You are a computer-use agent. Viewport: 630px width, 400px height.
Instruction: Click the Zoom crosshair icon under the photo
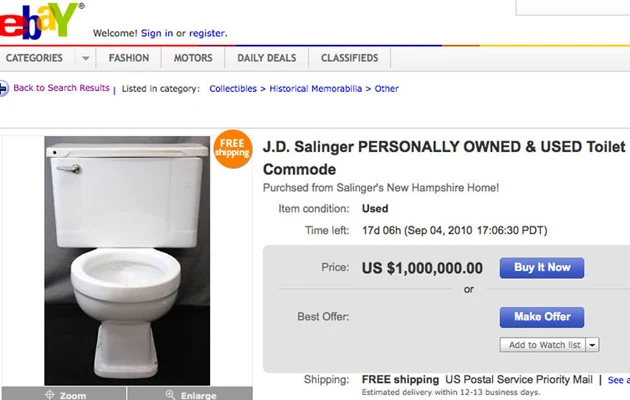50,394
